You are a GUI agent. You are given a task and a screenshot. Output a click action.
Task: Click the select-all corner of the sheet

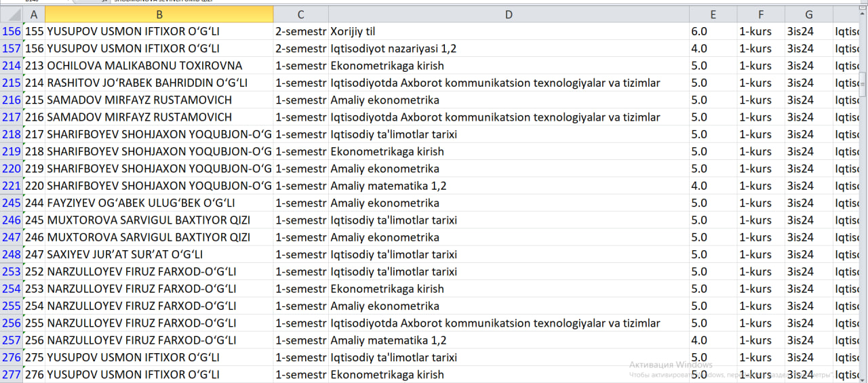click(x=12, y=14)
